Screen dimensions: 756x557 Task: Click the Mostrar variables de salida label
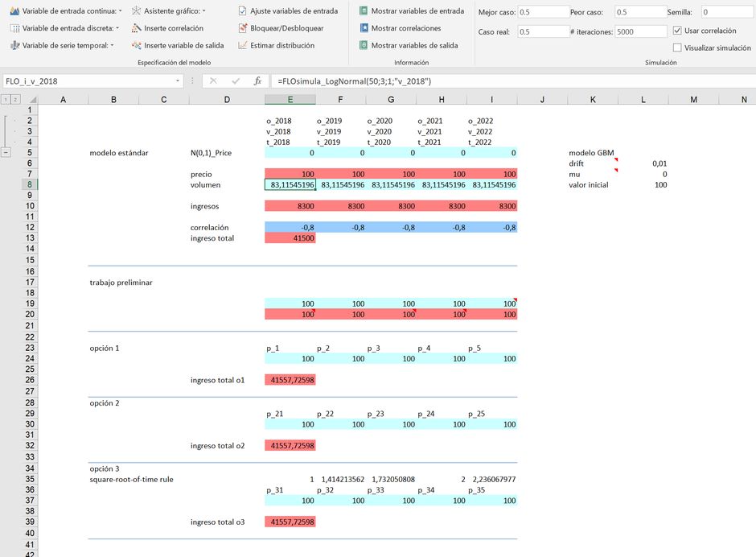click(x=415, y=45)
